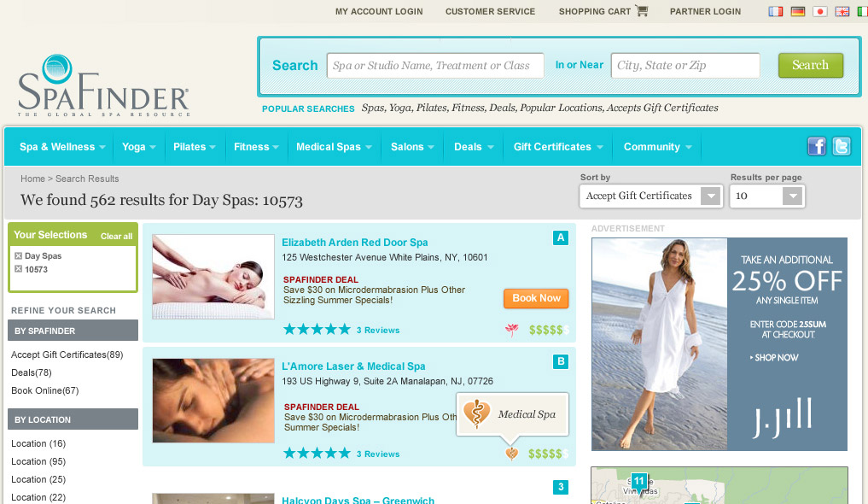Filter by Location (16)
The height and width of the screenshot is (504, 868).
[38, 443]
